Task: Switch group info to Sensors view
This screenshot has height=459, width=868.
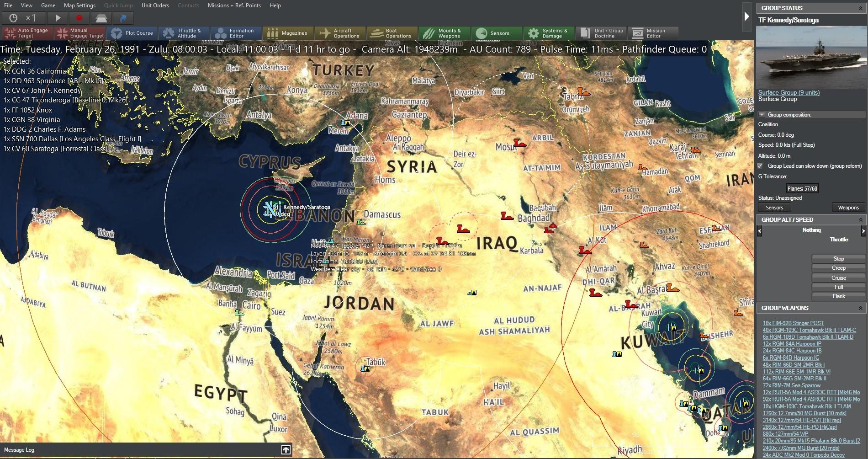Action: pos(774,207)
